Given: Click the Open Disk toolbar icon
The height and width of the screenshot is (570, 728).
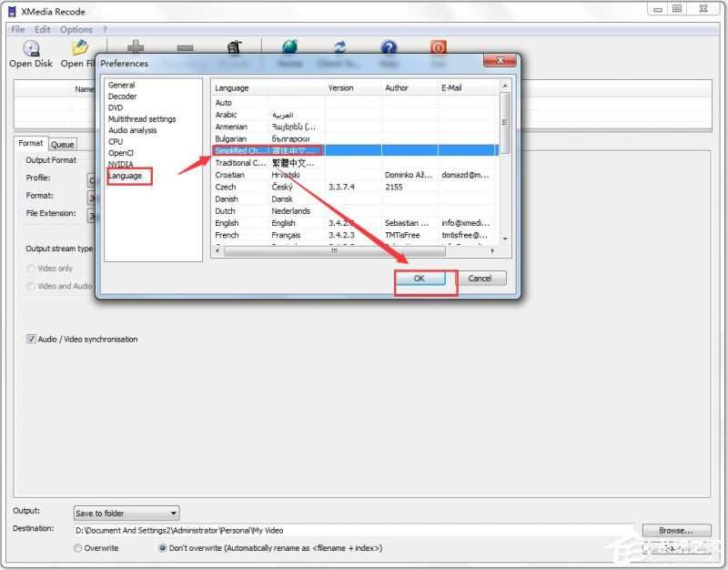Looking at the screenshot, I should pos(31,49).
